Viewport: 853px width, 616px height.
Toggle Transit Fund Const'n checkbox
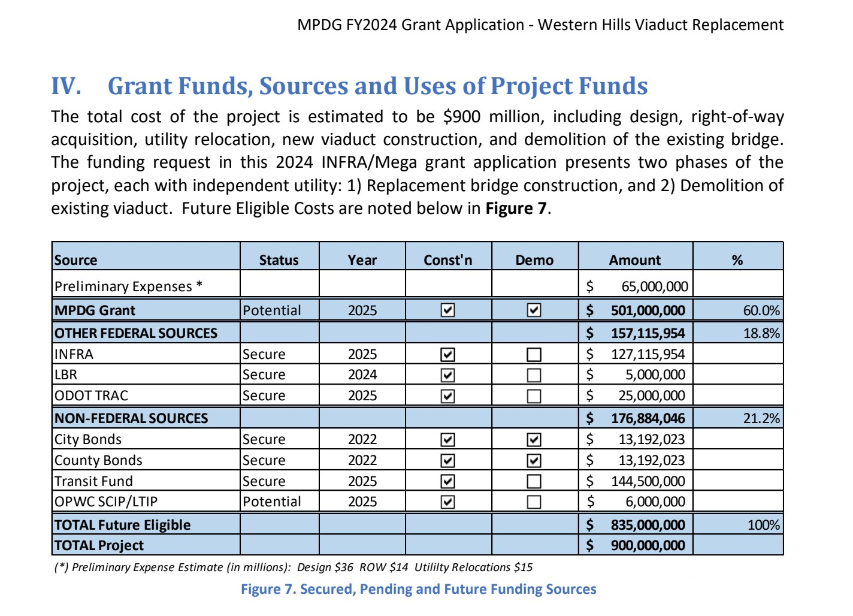(447, 481)
